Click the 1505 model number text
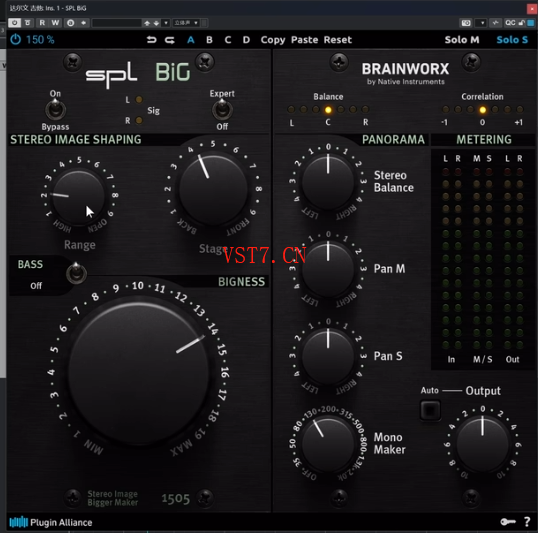 click(x=175, y=499)
